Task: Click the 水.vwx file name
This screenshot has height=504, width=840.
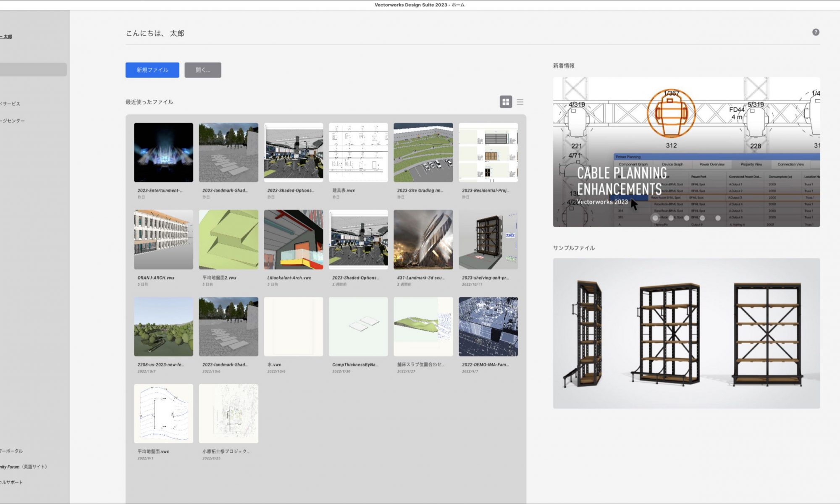Action: pyautogui.click(x=274, y=365)
